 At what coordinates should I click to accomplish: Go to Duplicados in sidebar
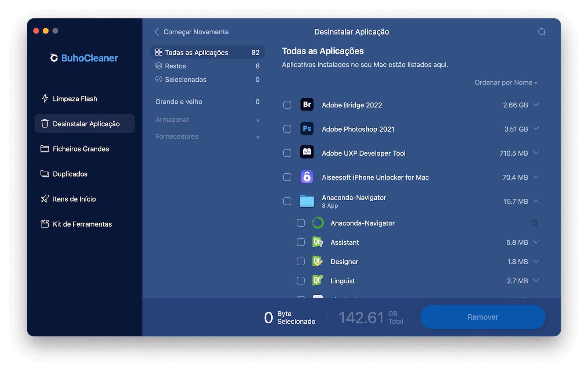(x=85, y=174)
